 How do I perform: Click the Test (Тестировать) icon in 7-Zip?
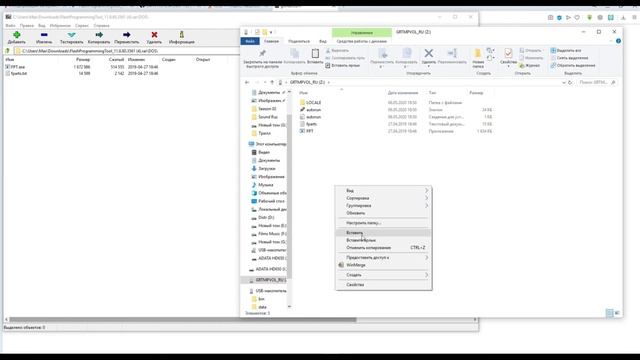tap(71, 35)
